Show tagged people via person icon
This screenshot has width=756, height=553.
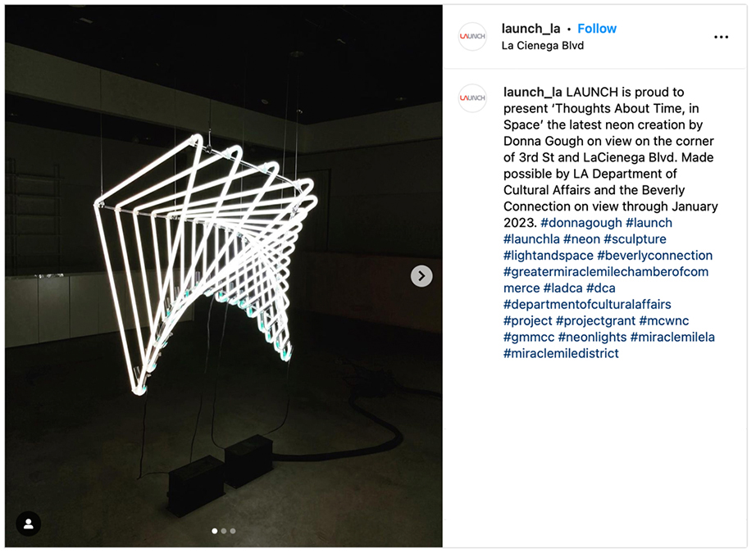click(x=29, y=524)
